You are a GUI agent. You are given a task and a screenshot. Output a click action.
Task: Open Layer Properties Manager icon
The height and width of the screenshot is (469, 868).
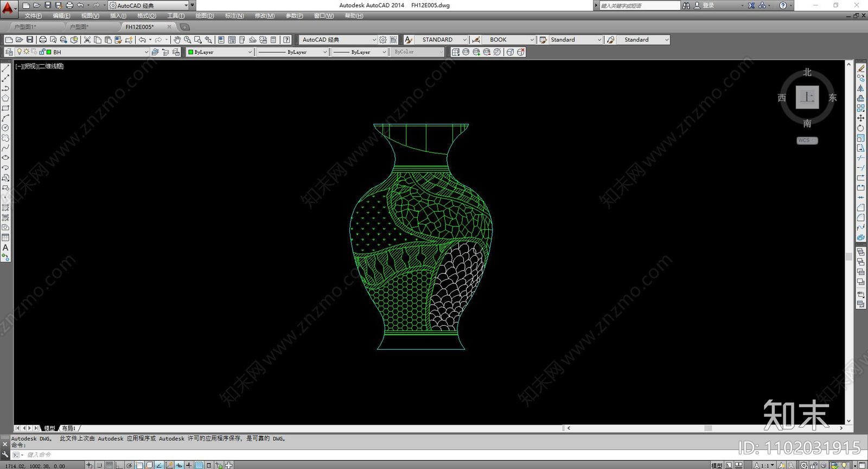(x=9, y=52)
